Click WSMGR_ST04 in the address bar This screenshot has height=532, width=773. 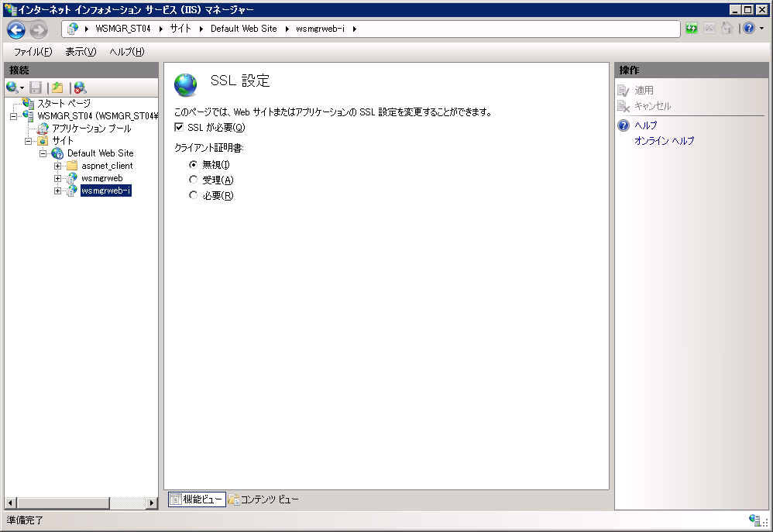123,29
